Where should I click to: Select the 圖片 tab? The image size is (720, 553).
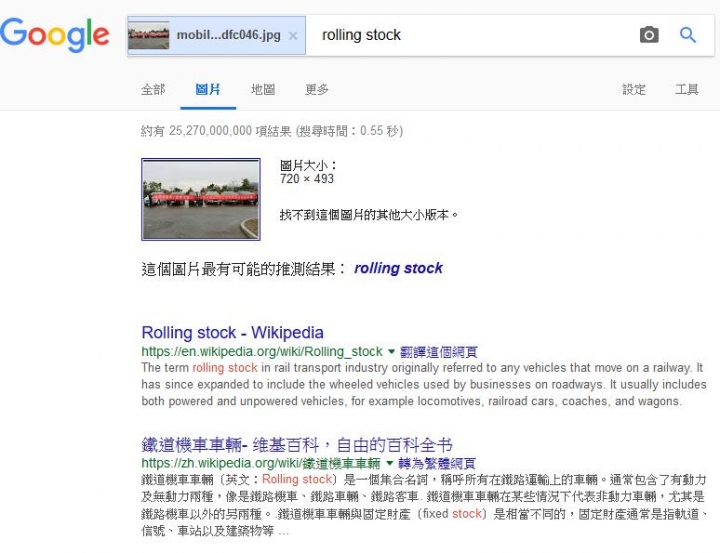(208, 89)
